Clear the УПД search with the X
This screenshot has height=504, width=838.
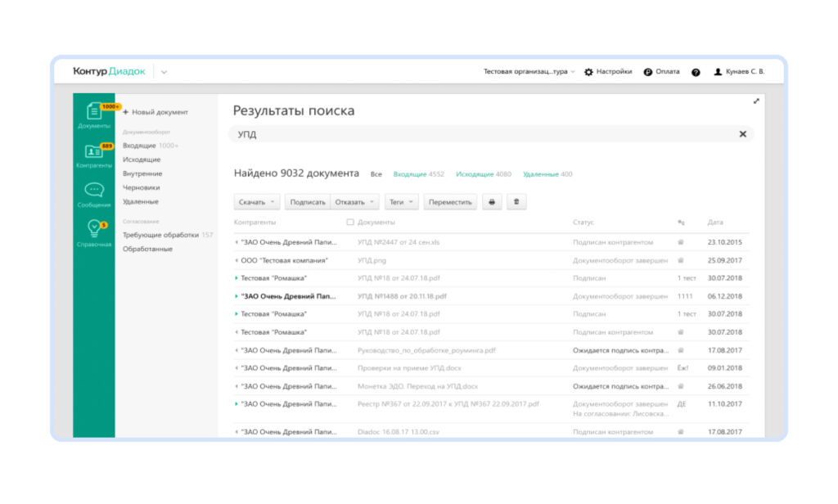[743, 133]
